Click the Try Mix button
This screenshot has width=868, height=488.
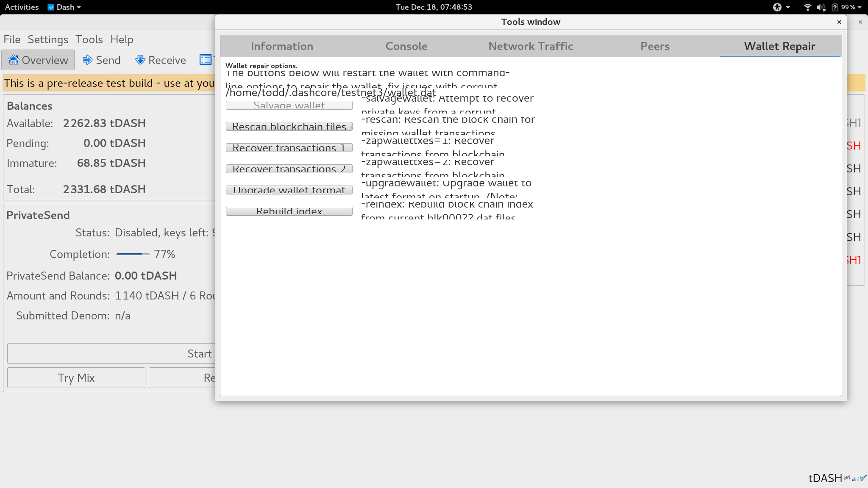tap(76, 377)
